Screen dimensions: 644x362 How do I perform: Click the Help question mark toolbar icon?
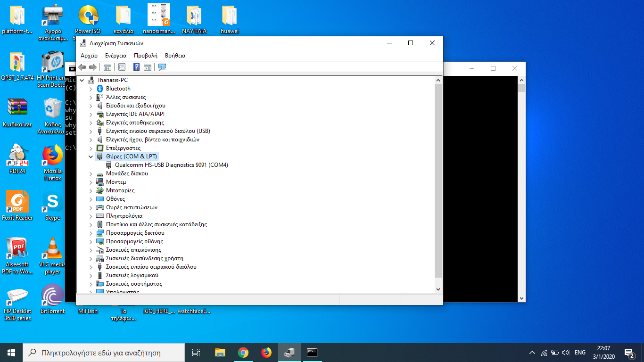(136, 67)
